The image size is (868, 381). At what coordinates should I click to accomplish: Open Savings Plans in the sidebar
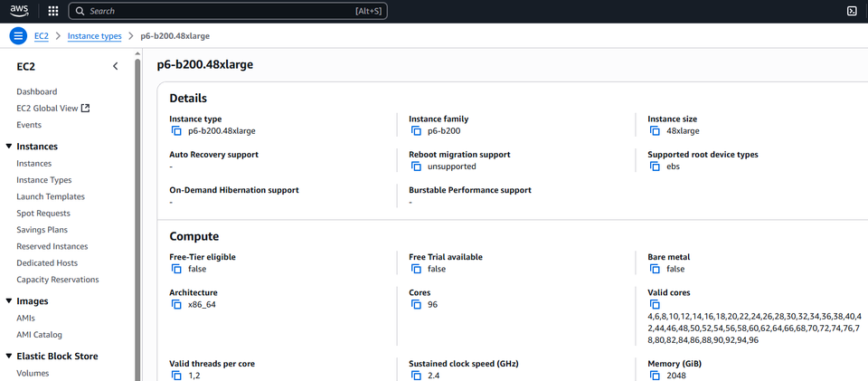42,230
